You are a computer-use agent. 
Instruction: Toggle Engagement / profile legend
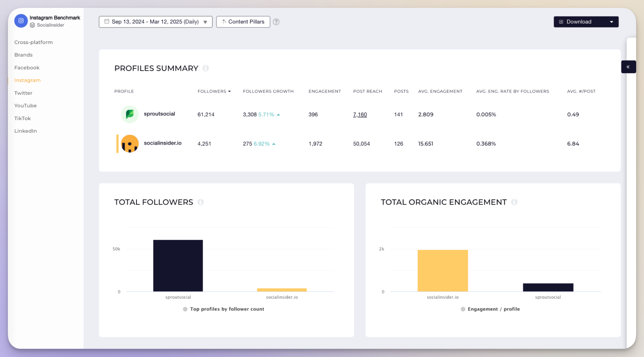pos(490,309)
